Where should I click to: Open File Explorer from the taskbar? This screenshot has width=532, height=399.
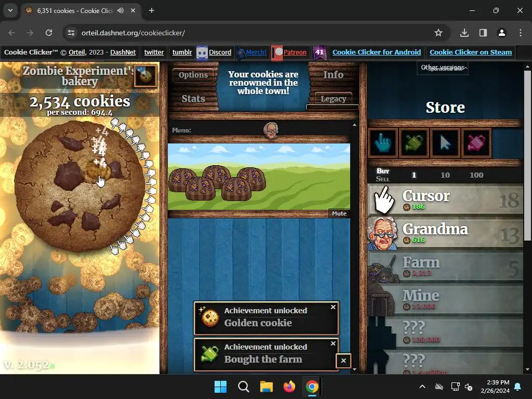(267, 387)
